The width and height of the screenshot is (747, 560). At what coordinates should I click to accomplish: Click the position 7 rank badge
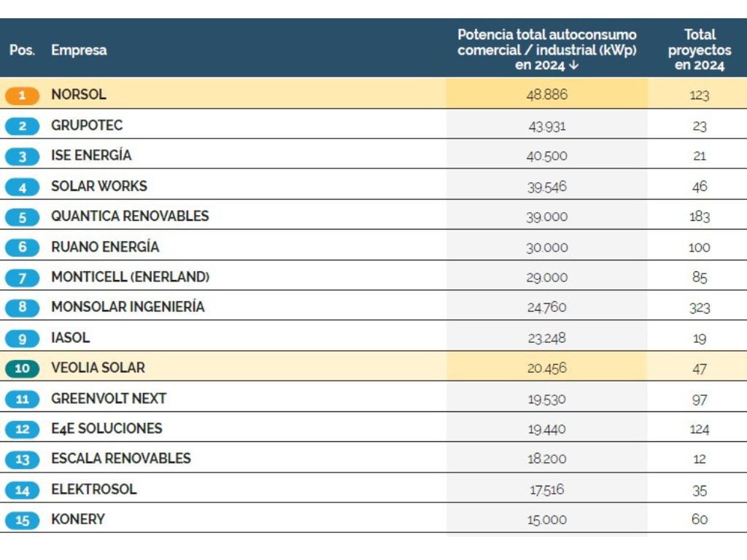pyautogui.click(x=23, y=278)
